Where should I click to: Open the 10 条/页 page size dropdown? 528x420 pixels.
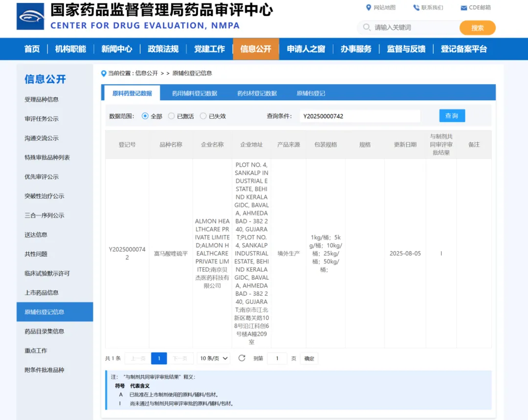click(214, 358)
